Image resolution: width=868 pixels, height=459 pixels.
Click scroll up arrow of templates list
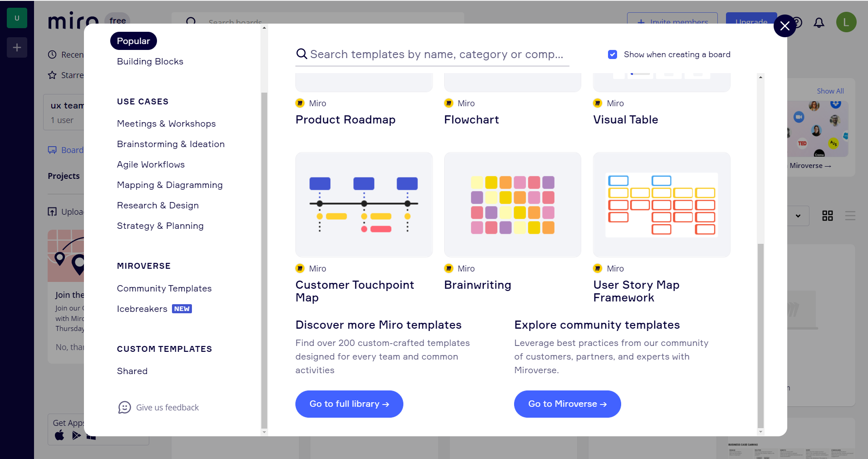point(761,77)
